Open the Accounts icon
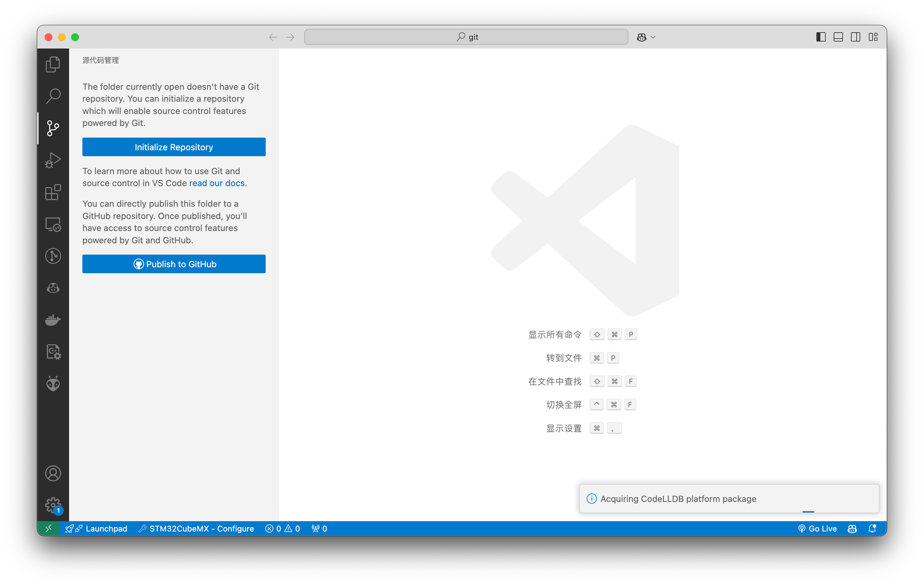 (53, 474)
